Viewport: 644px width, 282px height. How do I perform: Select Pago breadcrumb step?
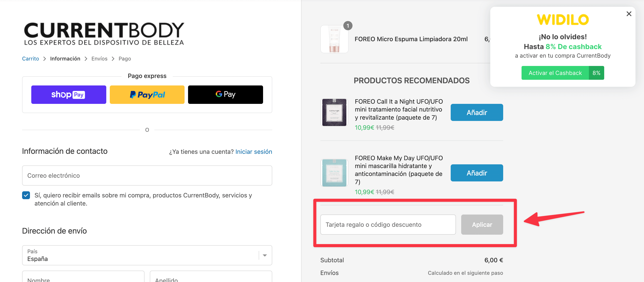(x=124, y=59)
